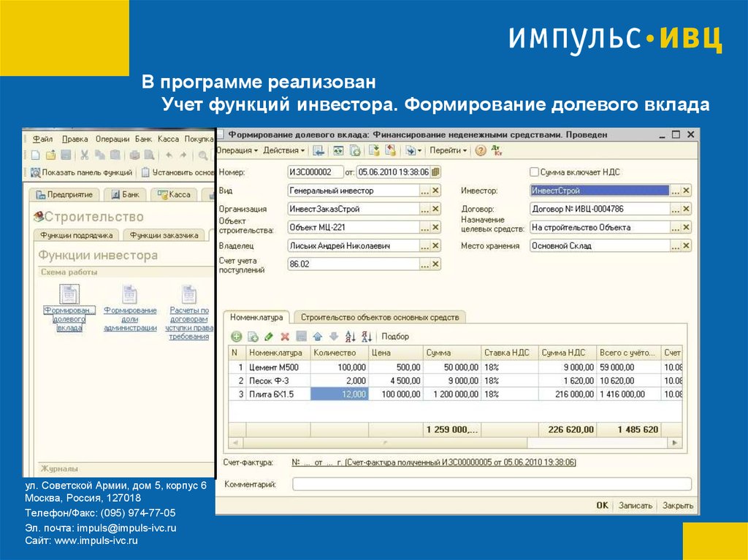Click the Copy row icon in table toolbar

pos(253,337)
